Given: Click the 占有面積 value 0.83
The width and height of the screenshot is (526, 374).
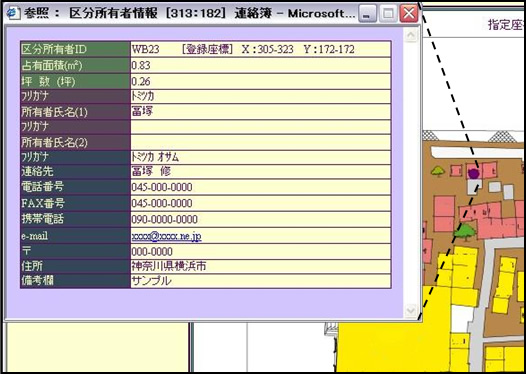Looking at the screenshot, I should coord(141,65).
